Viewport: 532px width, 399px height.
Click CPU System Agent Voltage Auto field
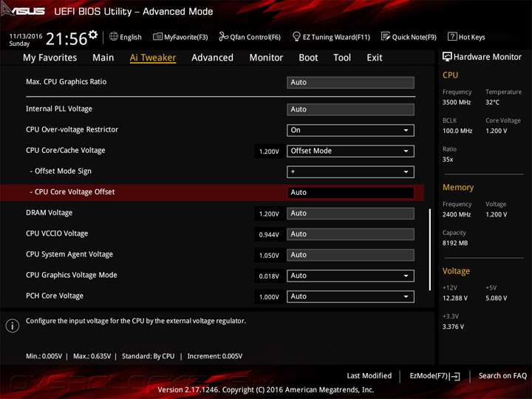350,255
